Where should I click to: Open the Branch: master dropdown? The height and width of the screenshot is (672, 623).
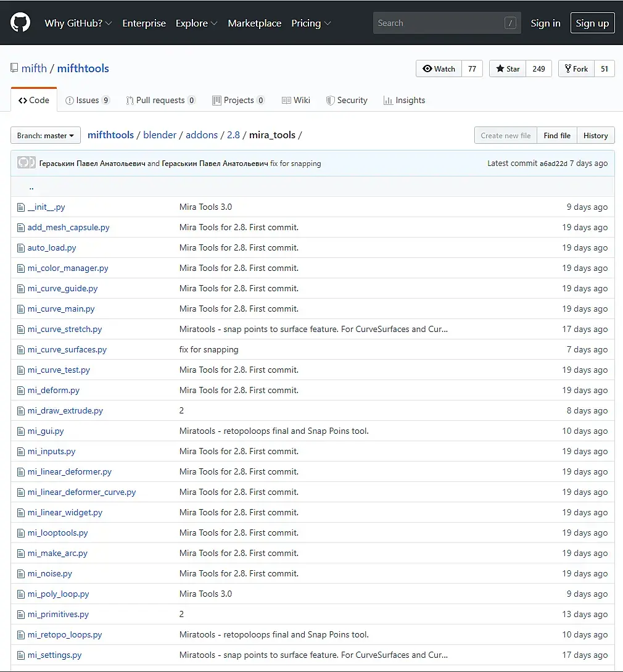tap(46, 136)
